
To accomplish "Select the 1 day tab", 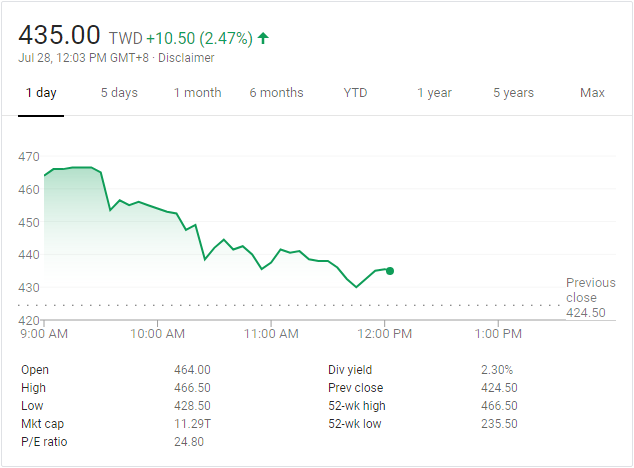I will pyautogui.click(x=41, y=93).
